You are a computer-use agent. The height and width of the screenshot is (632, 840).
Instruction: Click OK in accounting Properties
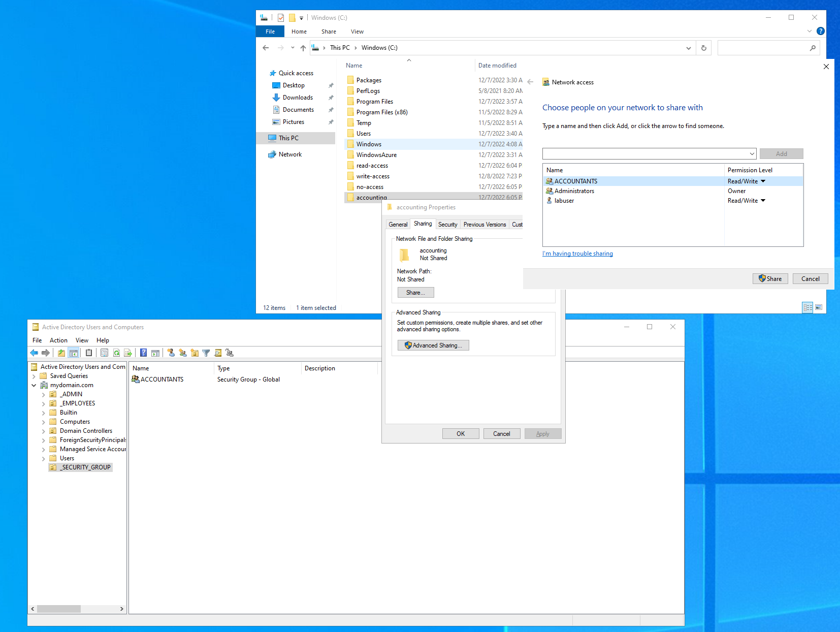(x=461, y=434)
